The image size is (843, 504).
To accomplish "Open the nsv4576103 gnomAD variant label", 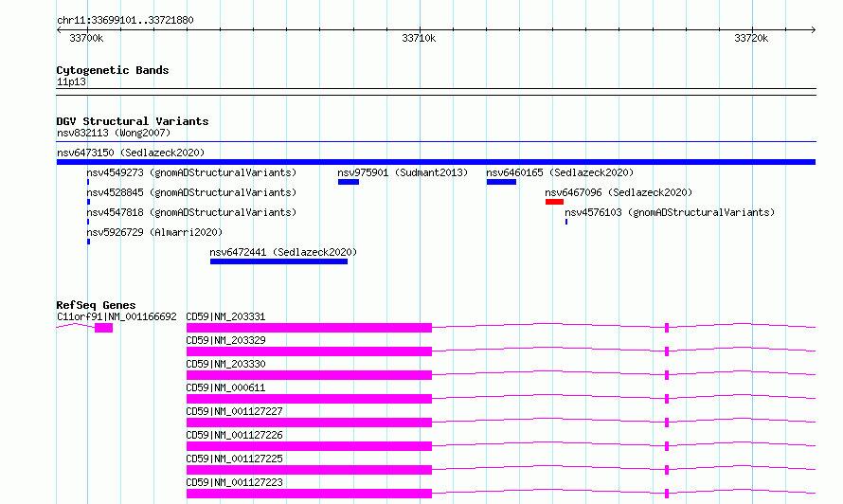I will coord(670,212).
